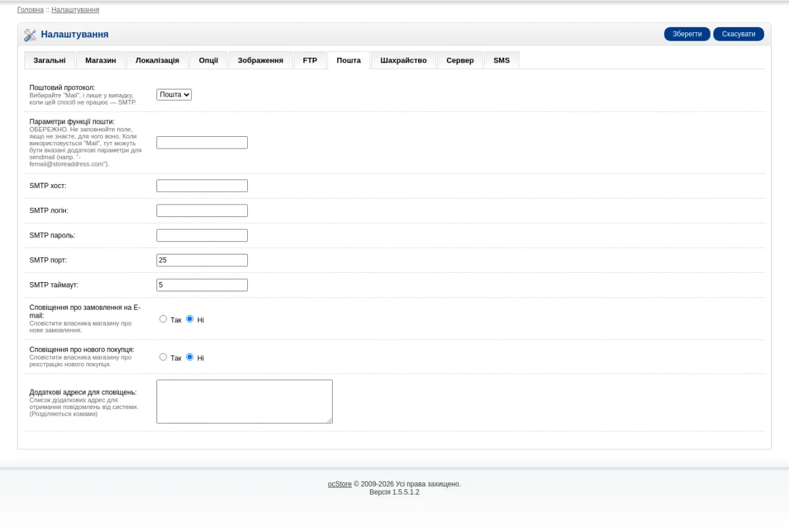The height and width of the screenshot is (532, 789).
Task: Open the ocStore footer link
Action: 340,484
